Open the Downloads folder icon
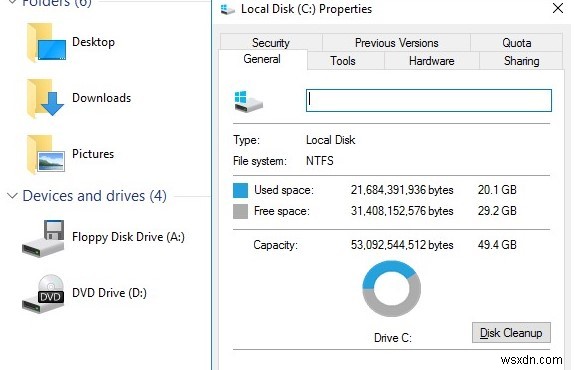 (46, 99)
